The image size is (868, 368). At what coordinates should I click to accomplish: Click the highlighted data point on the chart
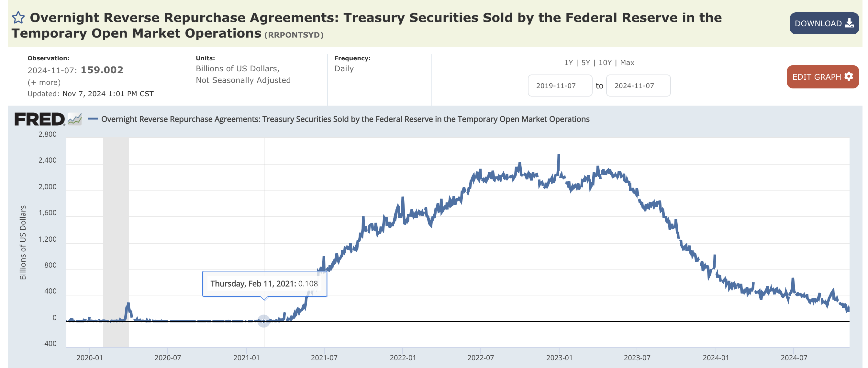[264, 321]
